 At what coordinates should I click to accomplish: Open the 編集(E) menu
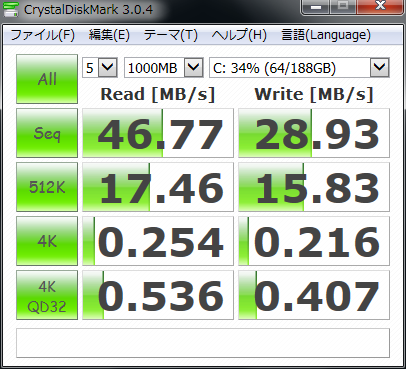(x=109, y=35)
